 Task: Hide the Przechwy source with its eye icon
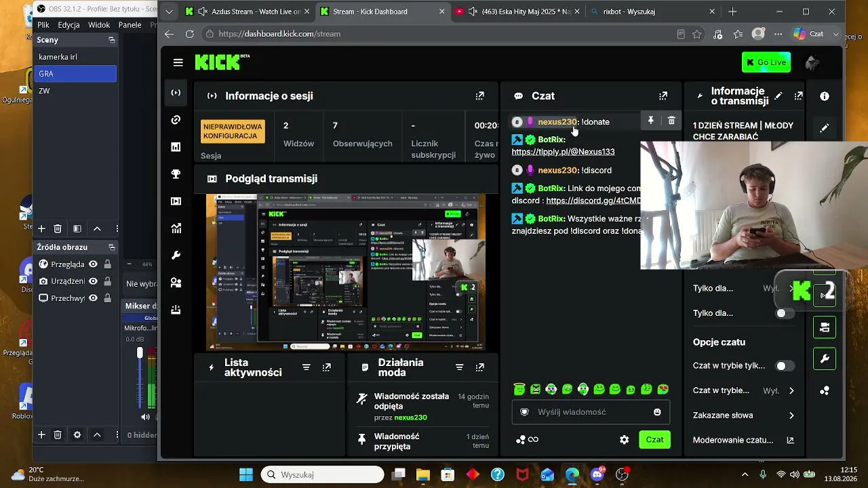click(x=94, y=298)
